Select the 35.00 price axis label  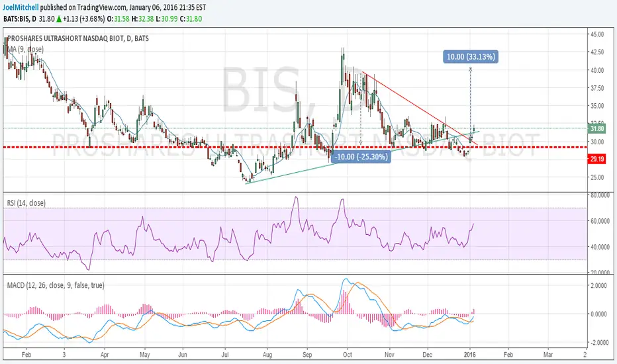597,105
